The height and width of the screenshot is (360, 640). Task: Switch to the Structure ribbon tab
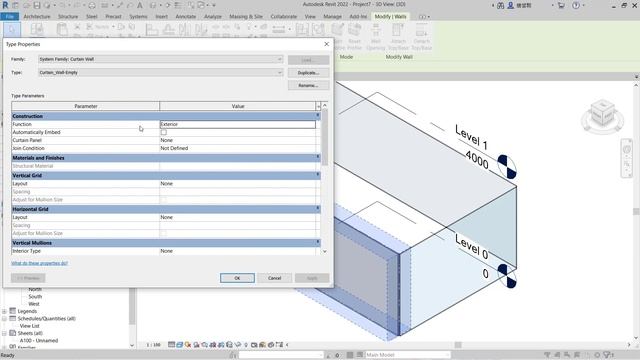[68, 16]
